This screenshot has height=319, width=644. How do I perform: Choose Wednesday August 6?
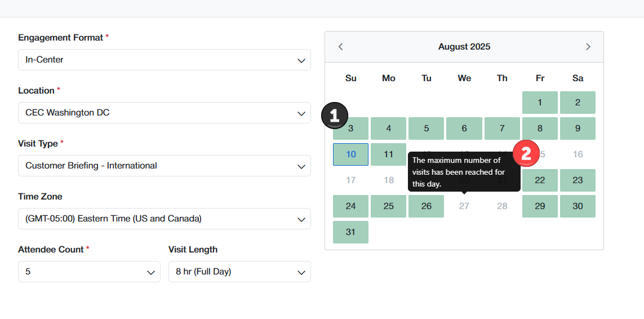coord(464,129)
